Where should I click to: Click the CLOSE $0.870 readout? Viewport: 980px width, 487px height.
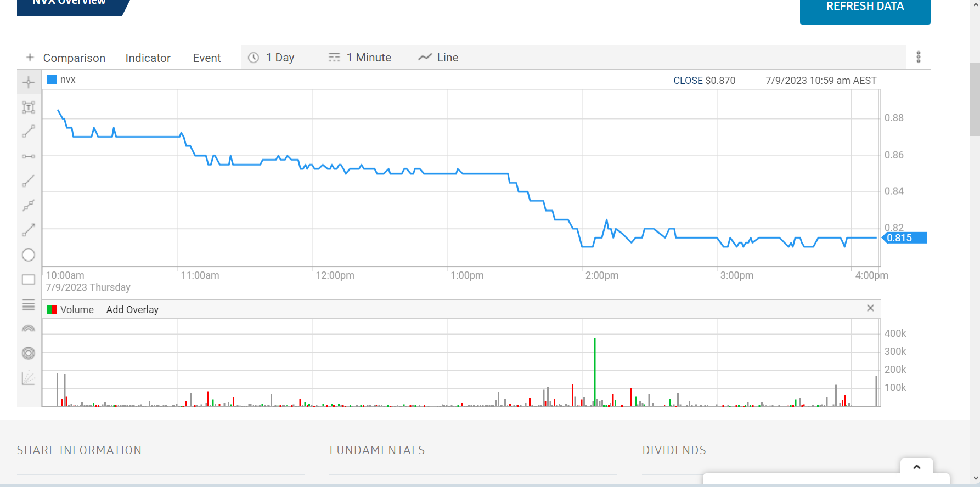click(x=705, y=81)
